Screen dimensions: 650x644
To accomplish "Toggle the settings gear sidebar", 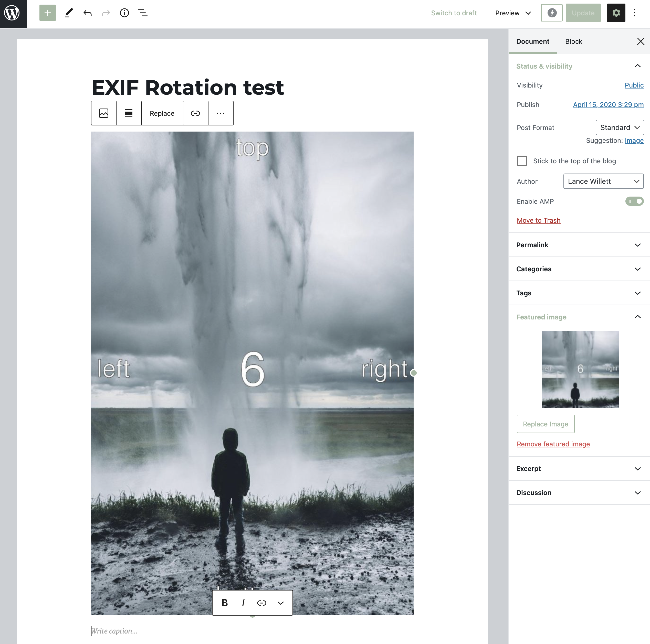I will (616, 13).
